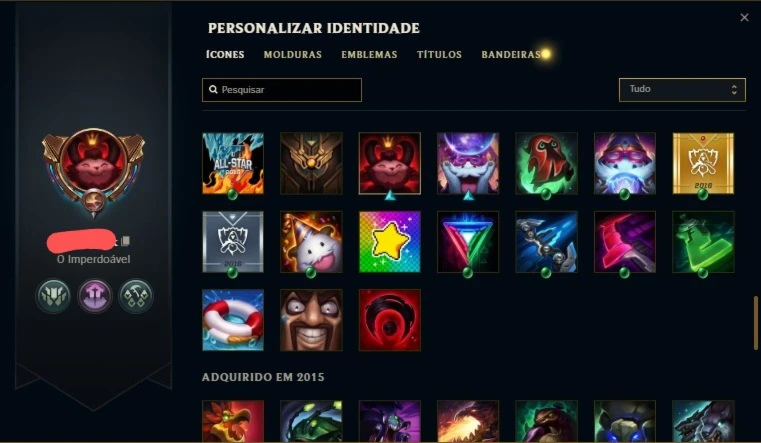Go to the Títulos tab

tap(439, 55)
